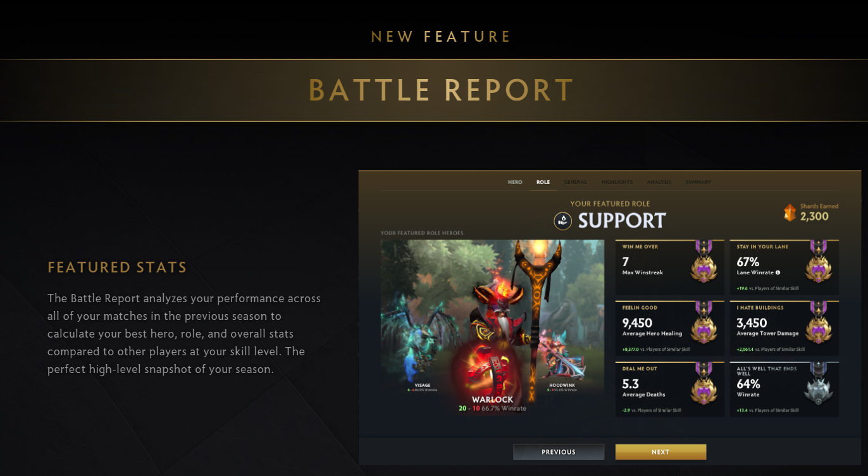Image resolution: width=868 pixels, height=476 pixels.
Task: Click the Average Hero Healing stat card
Action: [670, 327]
